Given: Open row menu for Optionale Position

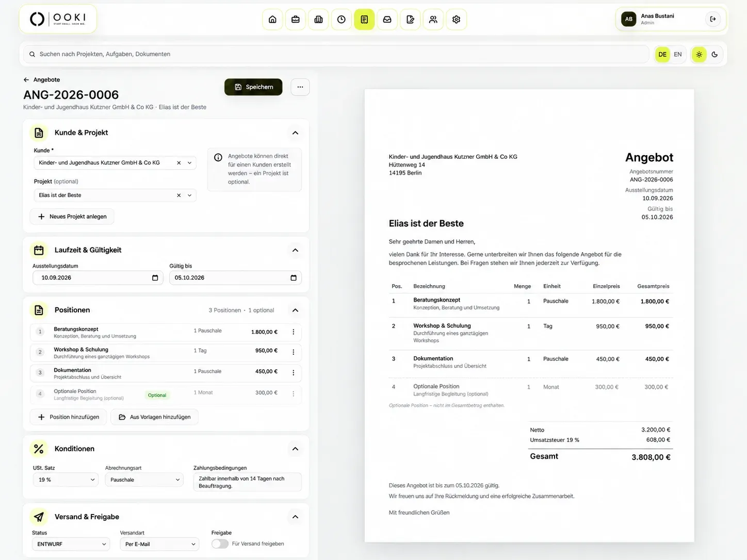Looking at the screenshot, I should [x=294, y=394].
